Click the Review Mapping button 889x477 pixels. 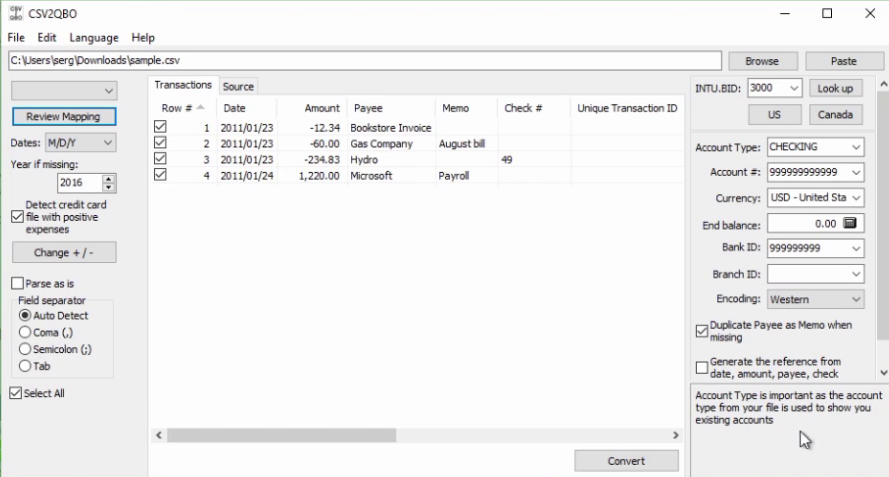[x=64, y=116]
